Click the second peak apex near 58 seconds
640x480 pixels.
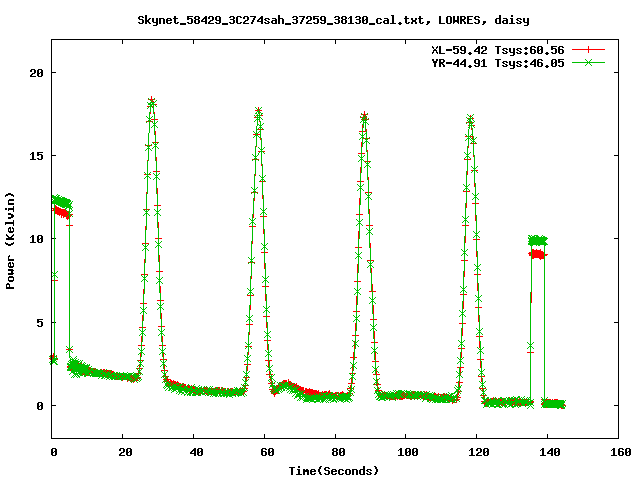(x=258, y=111)
